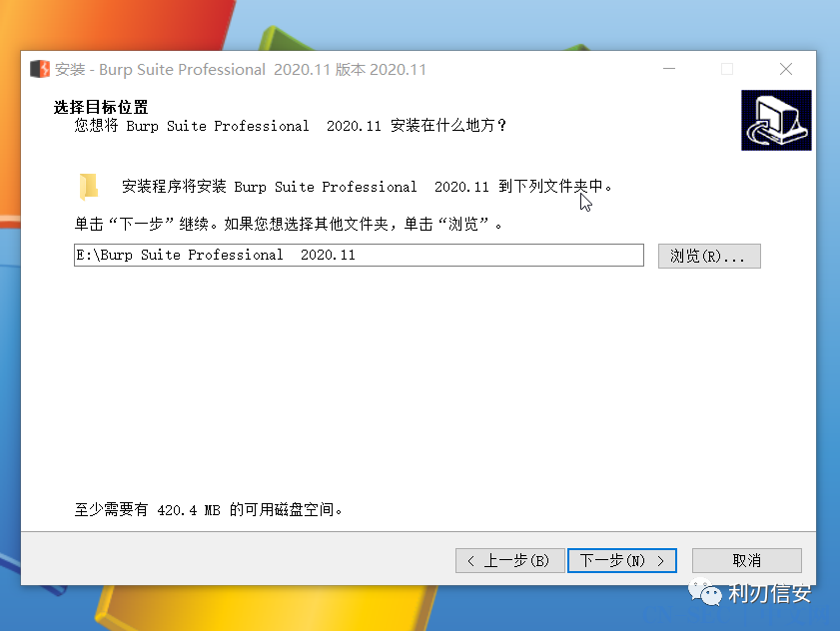Close the installer window

pos(786,69)
